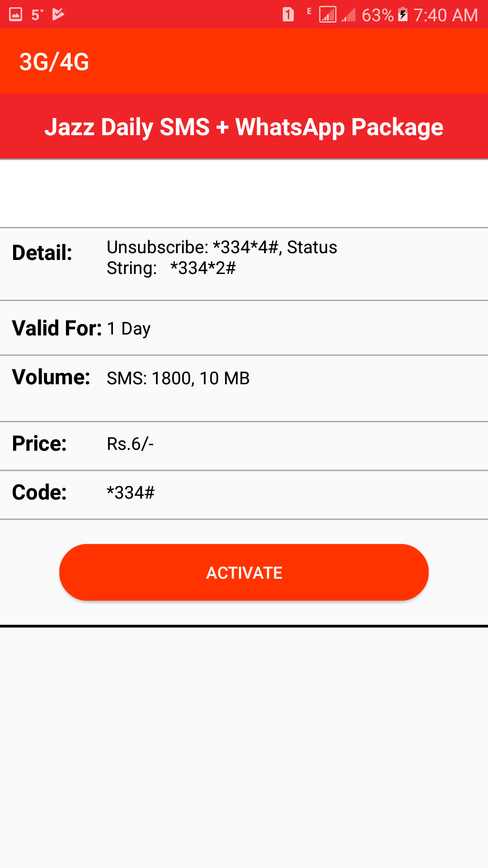Tap the 3G/4G title
The height and width of the screenshot is (868, 488).
(54, 62)
